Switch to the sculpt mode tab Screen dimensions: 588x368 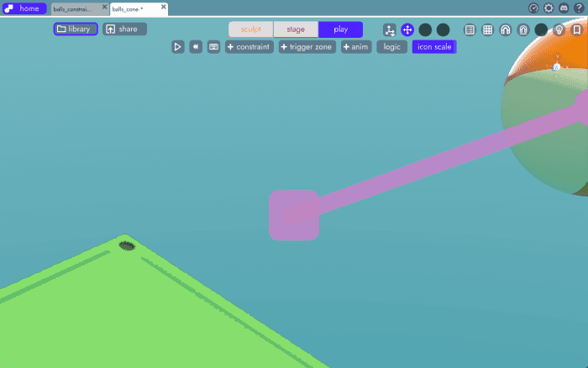pyautogui.click(x=251, y=29)
